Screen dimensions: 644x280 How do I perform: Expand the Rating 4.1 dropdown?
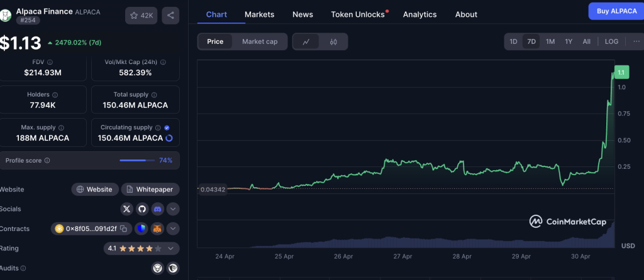pyautogui.click(x=142, y=249)
